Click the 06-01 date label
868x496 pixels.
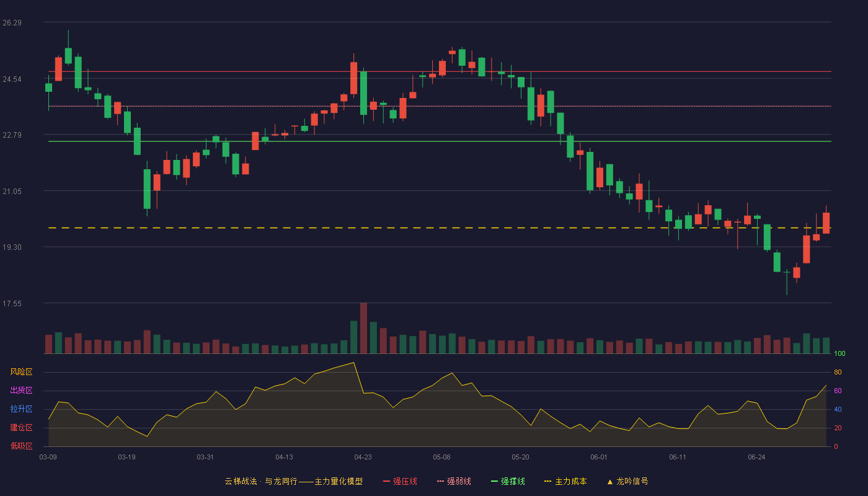click(x=599, y=457)
